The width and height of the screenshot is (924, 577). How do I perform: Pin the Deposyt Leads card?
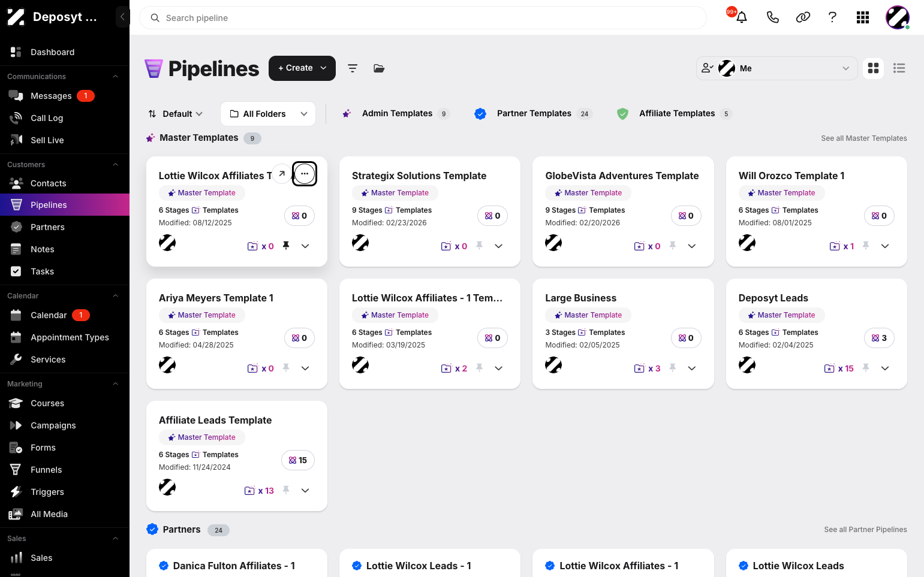point(866,368)
